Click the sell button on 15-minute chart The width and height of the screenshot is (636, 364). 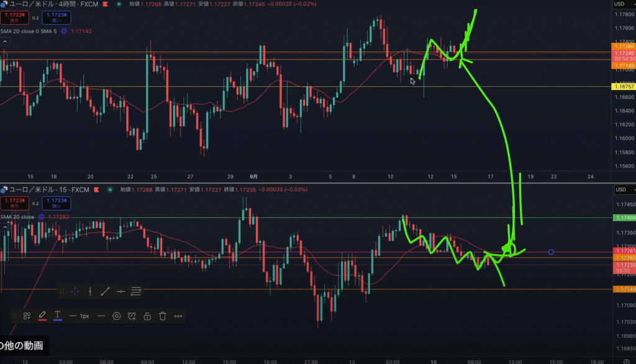click(14, 203)
